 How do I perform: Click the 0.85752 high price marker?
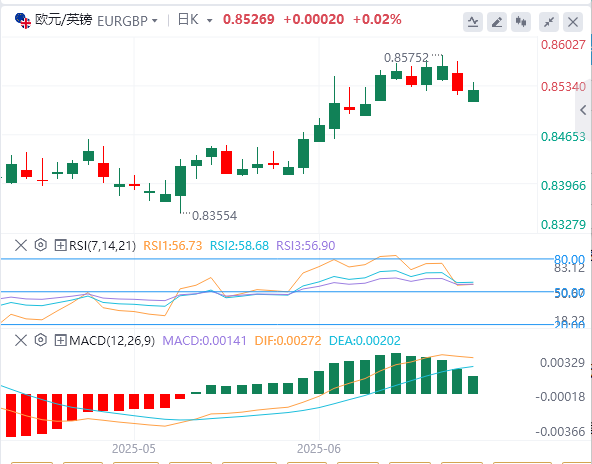(406, 58)
